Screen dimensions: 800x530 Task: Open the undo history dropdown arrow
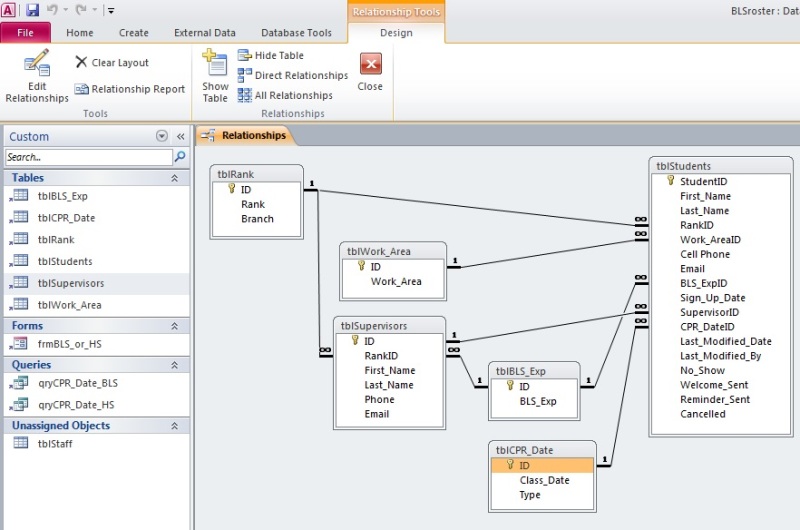pos(65,10)
